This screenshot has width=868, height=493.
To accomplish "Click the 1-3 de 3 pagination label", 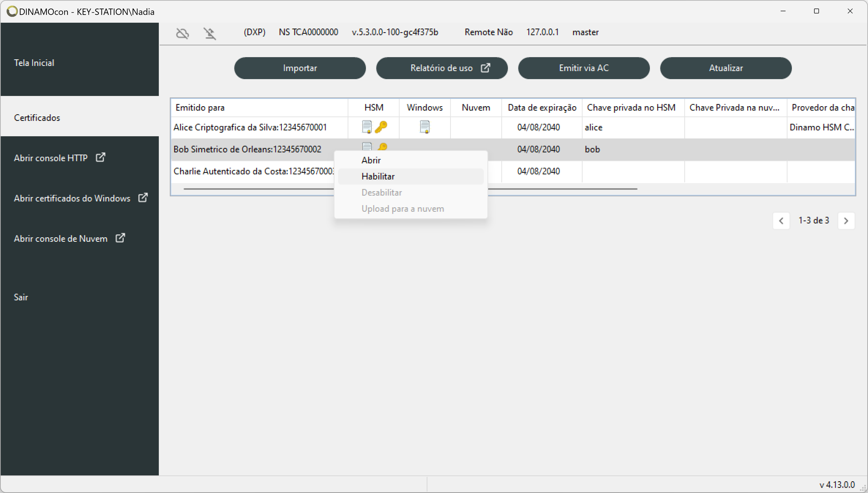I will 814,220.
